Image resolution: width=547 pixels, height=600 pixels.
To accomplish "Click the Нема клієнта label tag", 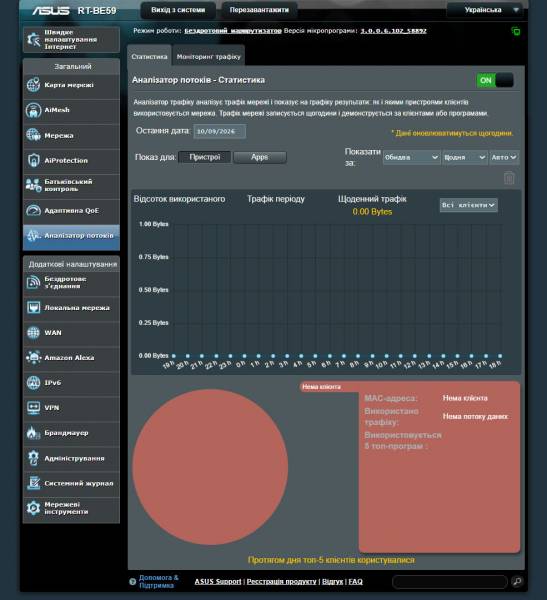I will (x=321, y=387).
